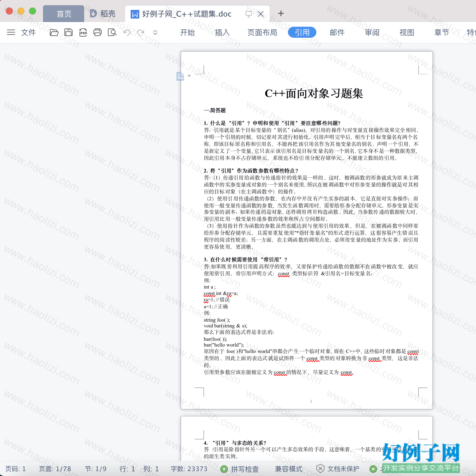476x476 pixels.
Task: Open the hamburger menu icon
Action: click(x=11, y=32)
